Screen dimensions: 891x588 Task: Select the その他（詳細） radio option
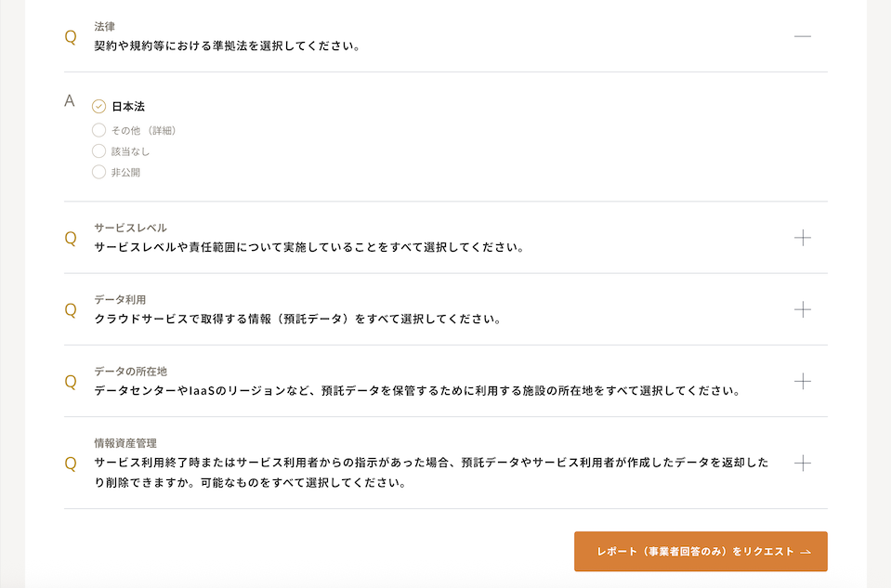99,130
